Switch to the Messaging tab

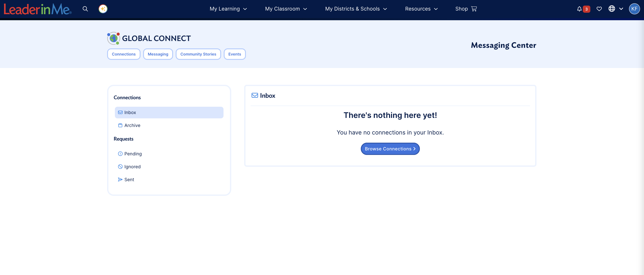[158, 54]
